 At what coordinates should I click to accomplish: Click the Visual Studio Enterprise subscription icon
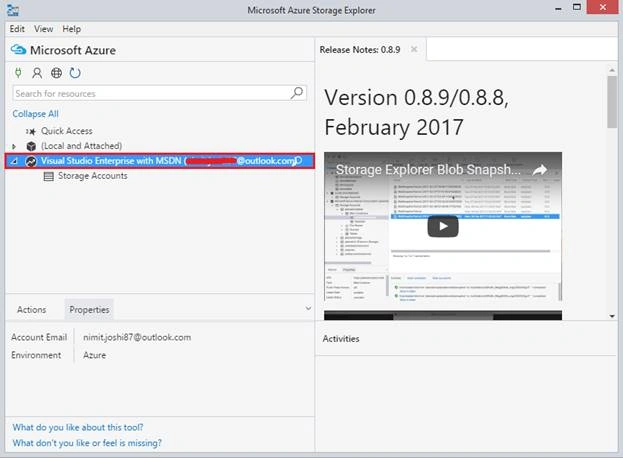(x=31, y=161)
